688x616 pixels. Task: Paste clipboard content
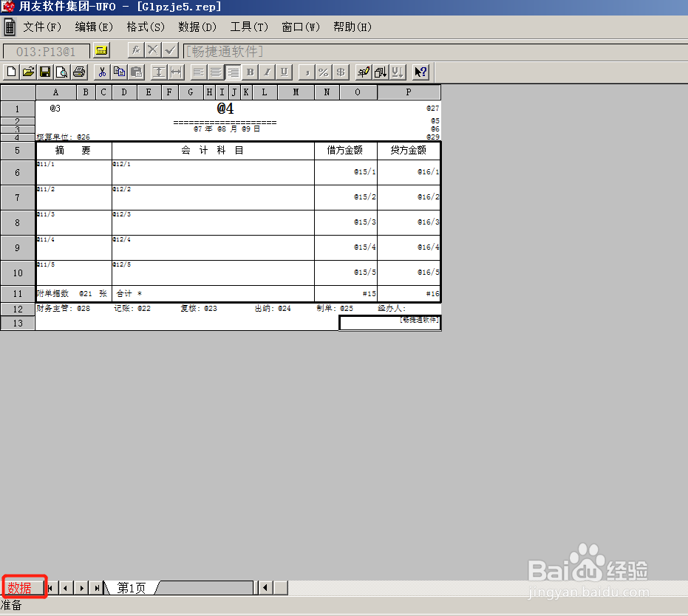[137, 72]
